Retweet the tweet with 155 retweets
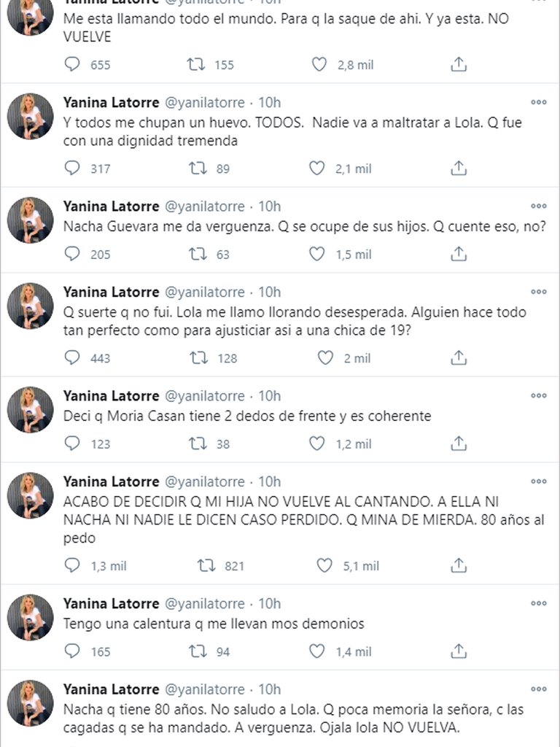 [195, 65]
